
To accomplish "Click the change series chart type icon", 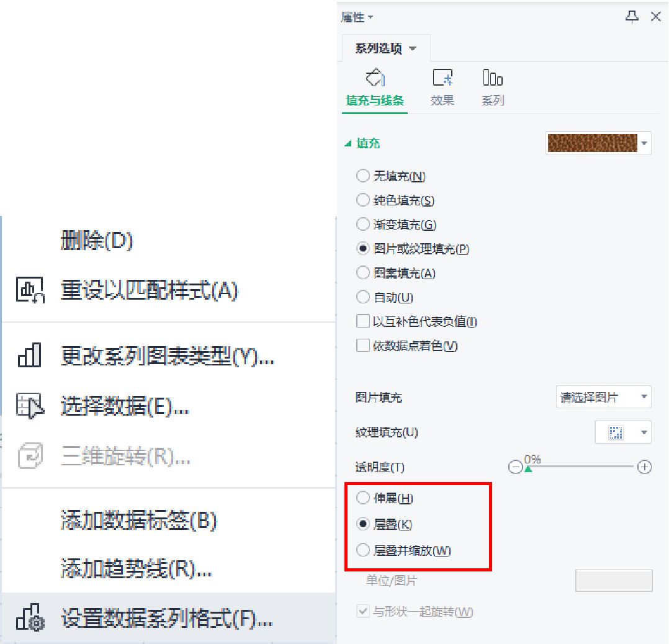I will pyautogui.click(x=29, y=355).
